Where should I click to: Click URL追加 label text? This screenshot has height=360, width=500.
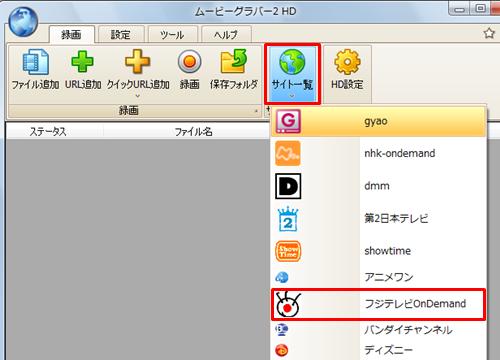(83, 85)
